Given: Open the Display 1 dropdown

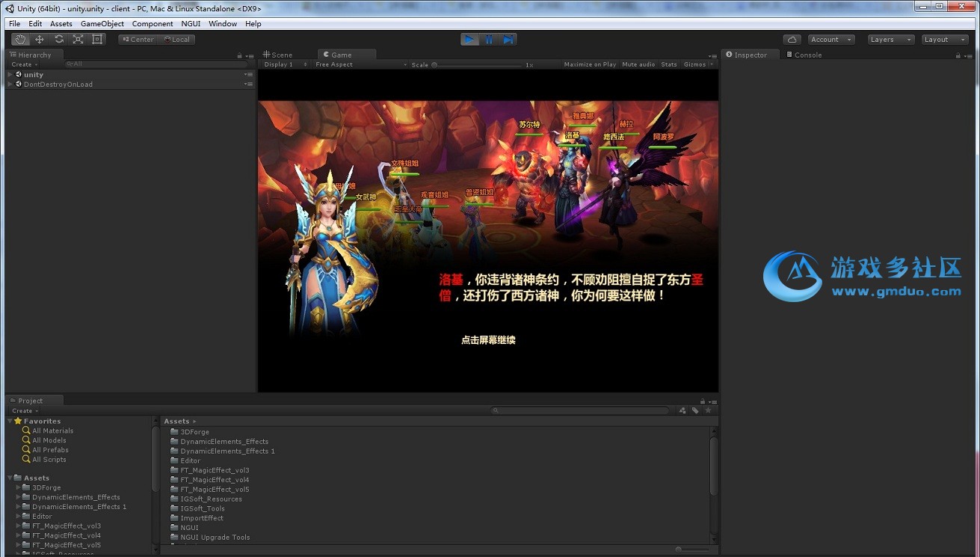Looking at the screenshot, I should [x=284, y=64].
